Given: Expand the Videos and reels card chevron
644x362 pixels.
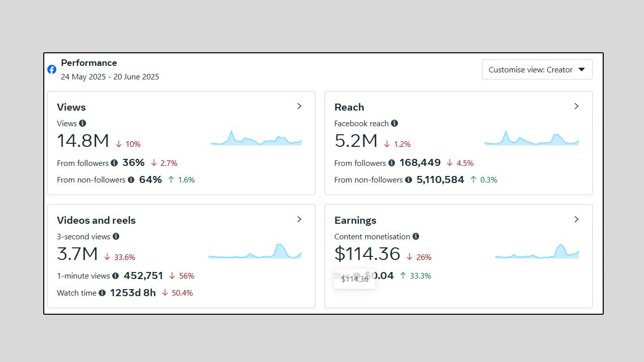Looking at the screenshot, I should click(x=299, y=219).
